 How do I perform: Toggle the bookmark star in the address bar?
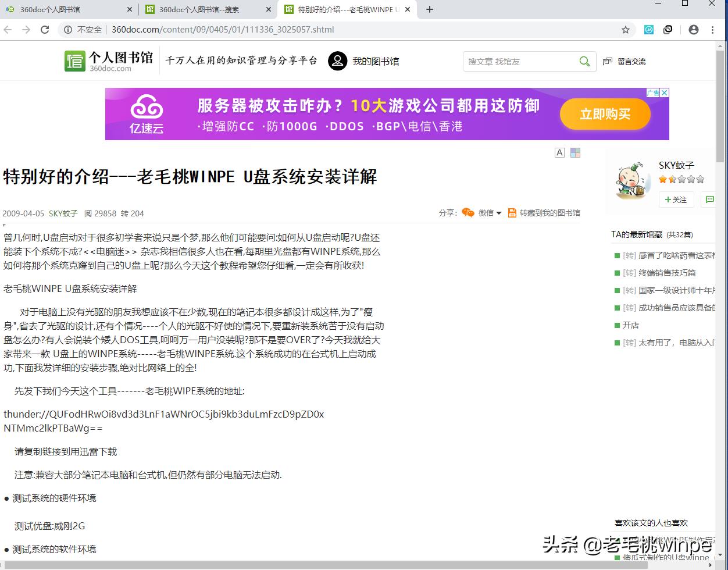[625, 30]
